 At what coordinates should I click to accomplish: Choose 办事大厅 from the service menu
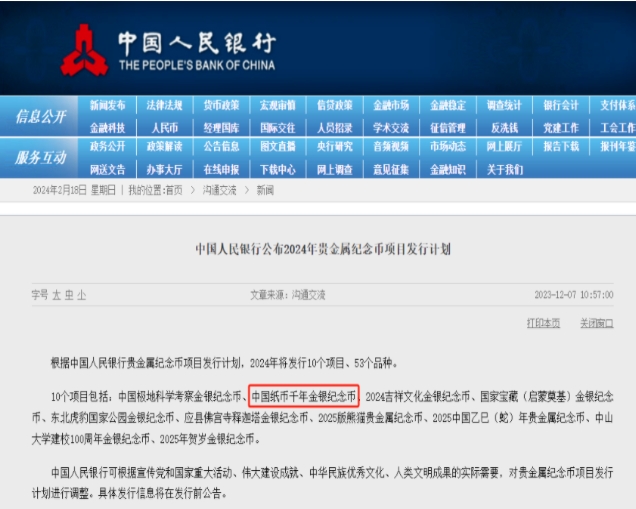(x=164, y=170)
